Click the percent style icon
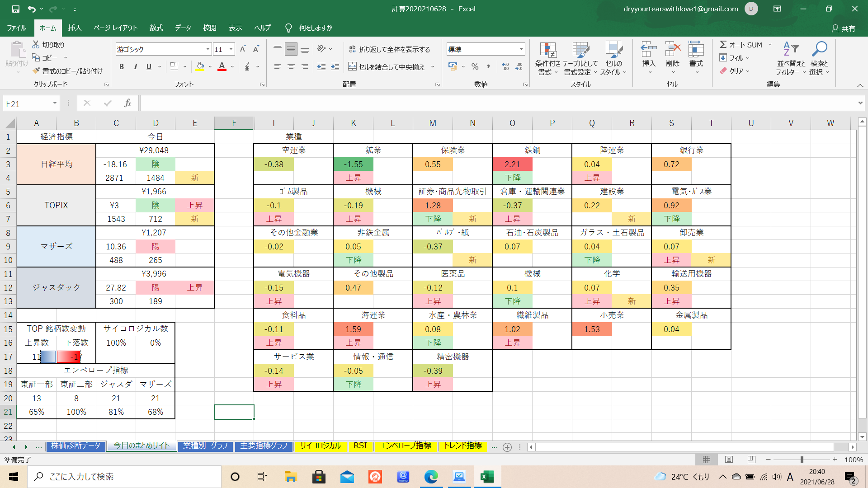This screenshot has height=488, width=868. pyautogui.click(x=475, y=67)
